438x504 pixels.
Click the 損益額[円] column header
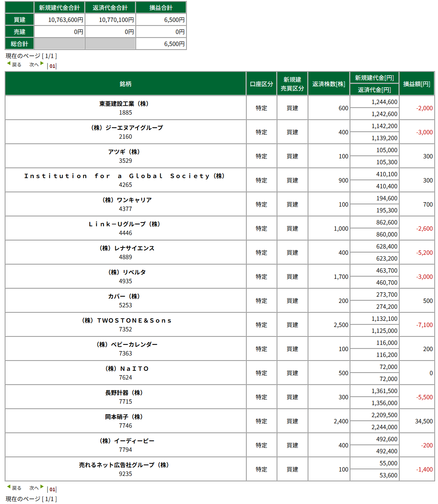pos(416,84)
